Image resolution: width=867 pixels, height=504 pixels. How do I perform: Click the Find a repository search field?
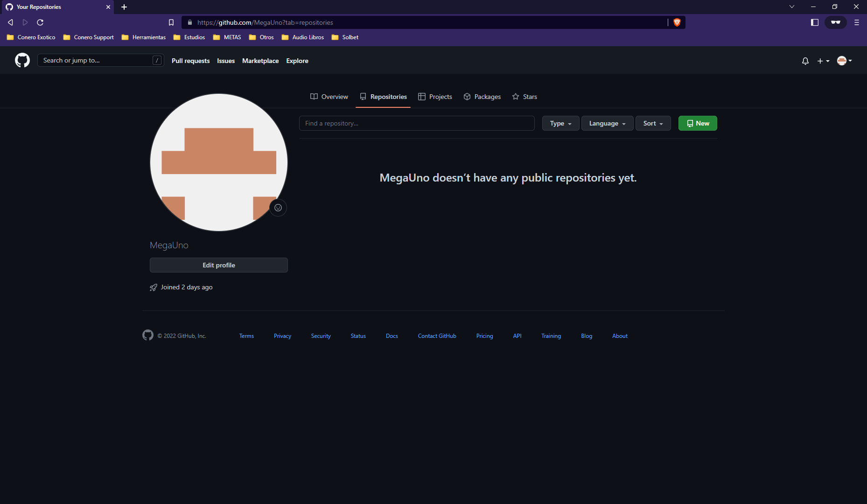click(417, 123)
